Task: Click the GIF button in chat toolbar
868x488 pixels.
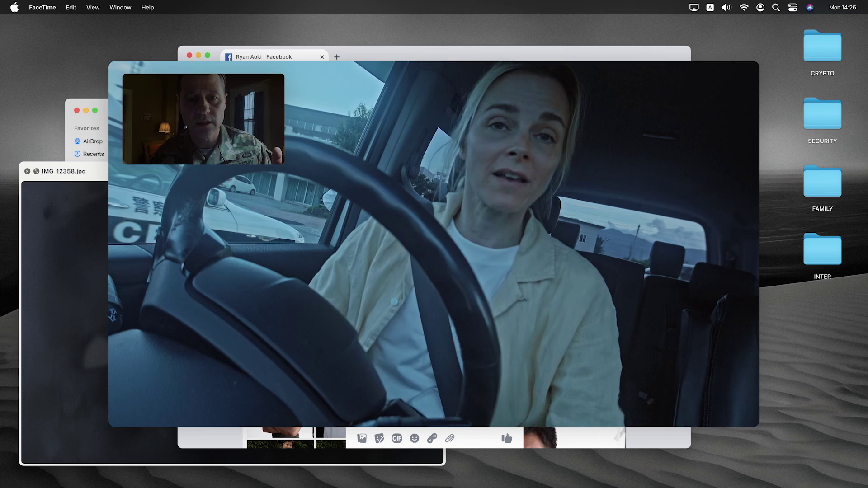Action: tap(397, 438)
